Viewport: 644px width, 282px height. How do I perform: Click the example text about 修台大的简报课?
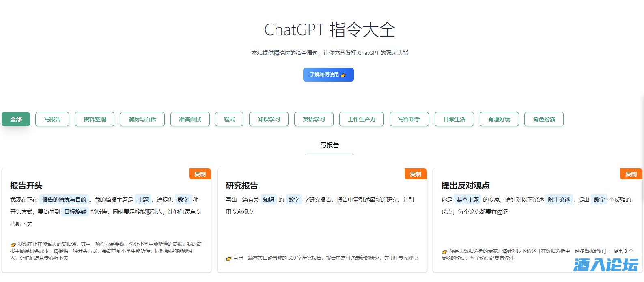point(106,251)
